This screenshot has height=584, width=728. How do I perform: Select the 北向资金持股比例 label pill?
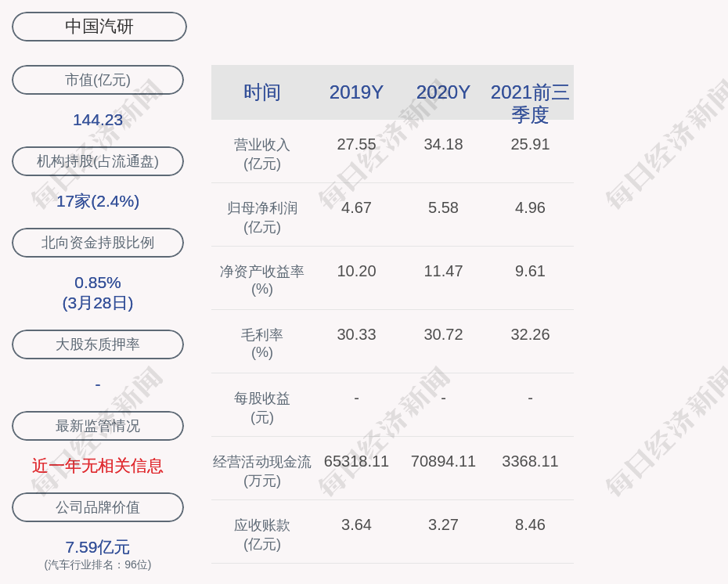pos(98,243)
